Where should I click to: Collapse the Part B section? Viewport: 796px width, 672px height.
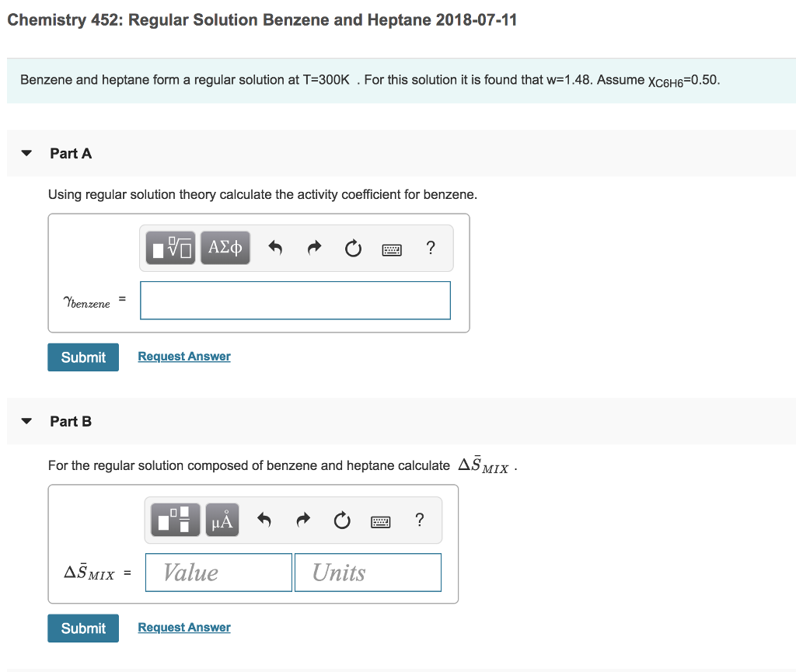tap(26, 421)
